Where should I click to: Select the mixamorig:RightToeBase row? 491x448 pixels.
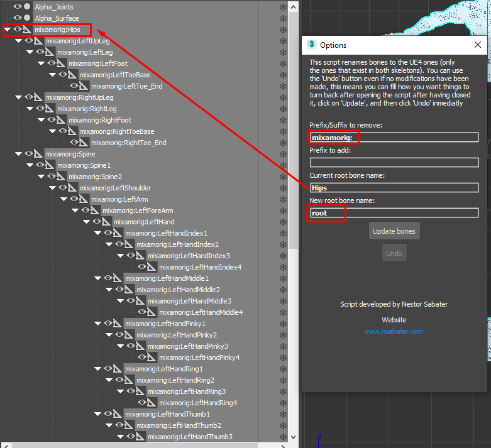coord(117,131)
